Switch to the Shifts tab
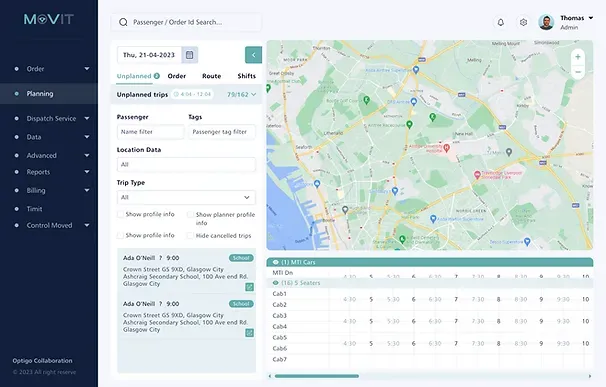 click(x=247, y=76)
